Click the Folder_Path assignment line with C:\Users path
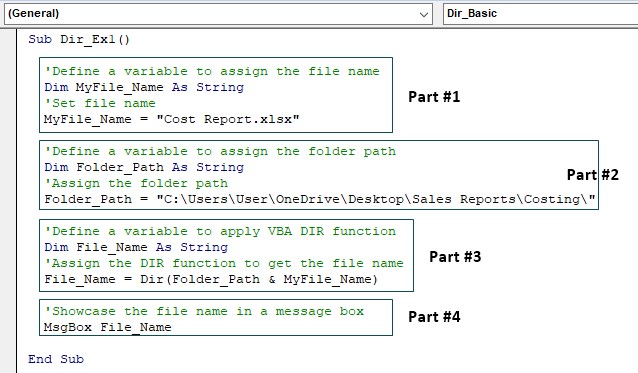Screen dimensions: 638x373 coord(320,199)
